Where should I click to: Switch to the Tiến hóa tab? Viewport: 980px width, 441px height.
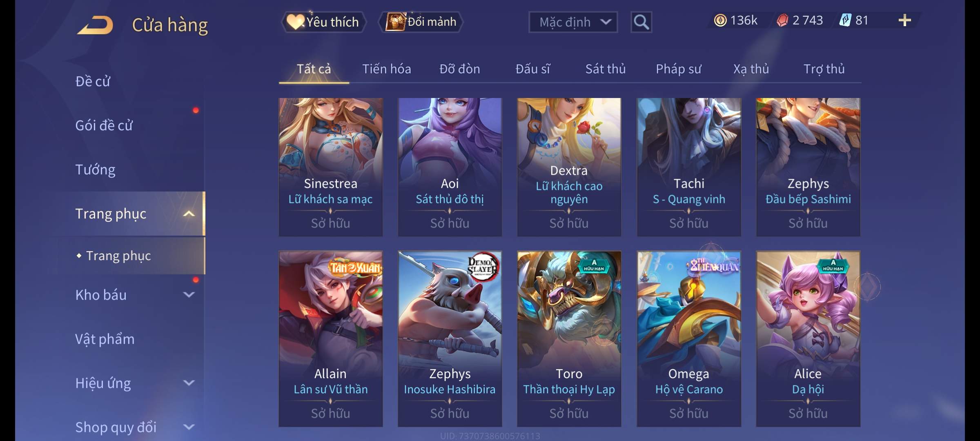coord(386,69)
